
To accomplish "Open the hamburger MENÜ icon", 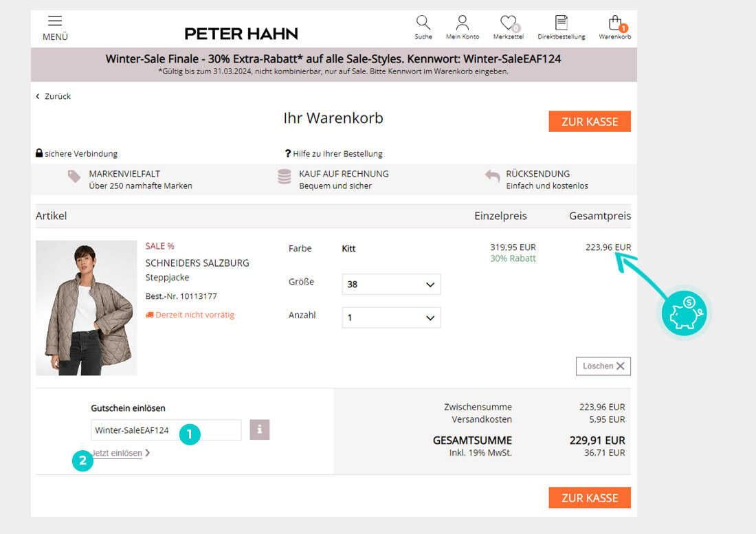I will click(x=55, y=21).
